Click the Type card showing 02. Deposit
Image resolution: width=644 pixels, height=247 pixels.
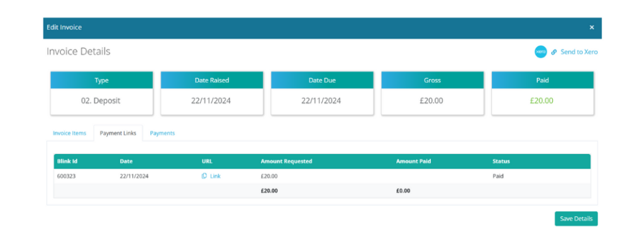101,93
